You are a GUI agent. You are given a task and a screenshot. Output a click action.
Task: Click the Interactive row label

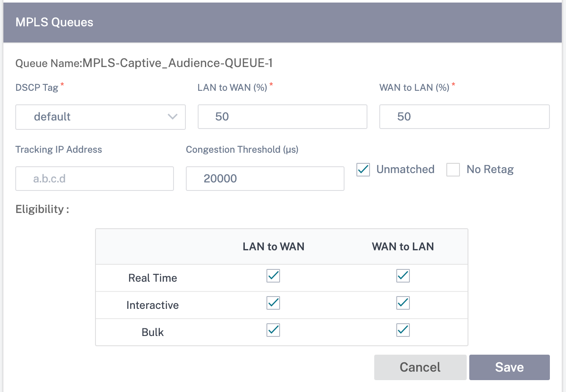click(x=153, y=305)
